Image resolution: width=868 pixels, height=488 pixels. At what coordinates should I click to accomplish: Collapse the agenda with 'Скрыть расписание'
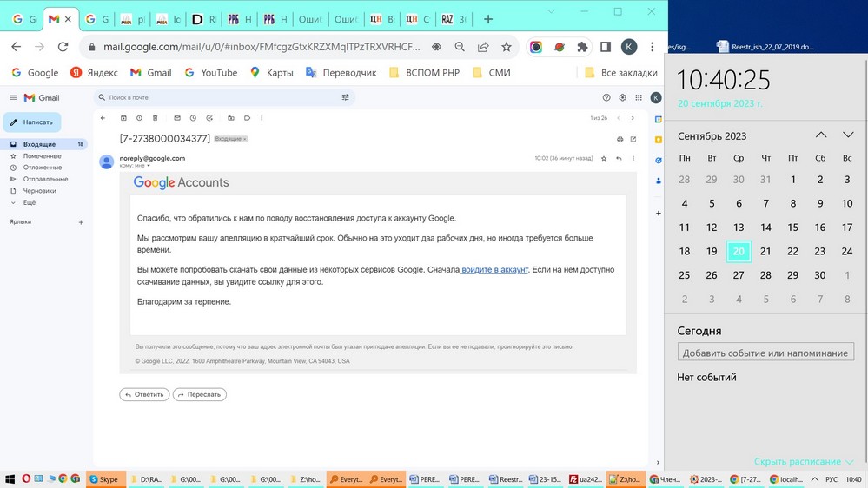804,461
